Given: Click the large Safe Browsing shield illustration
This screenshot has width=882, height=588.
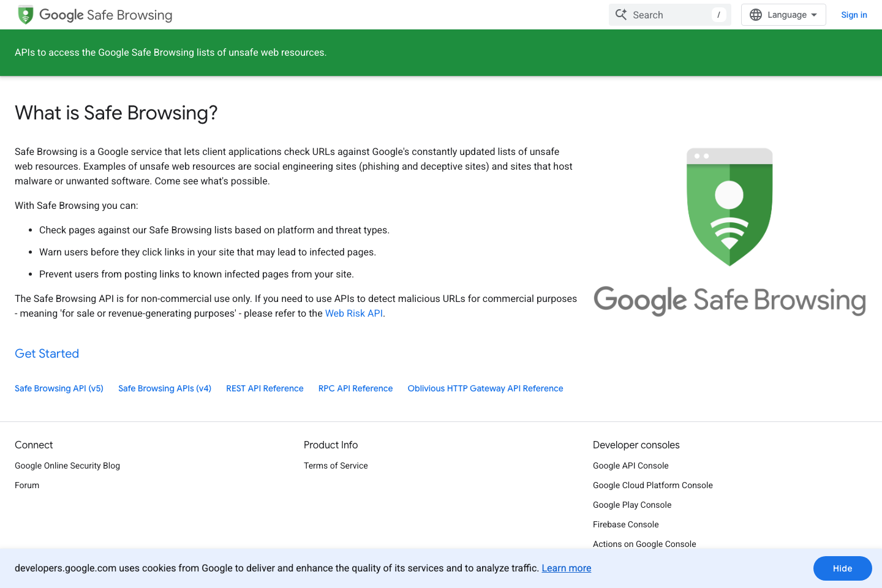Looking at the screenshot, I should coord(729,206).
